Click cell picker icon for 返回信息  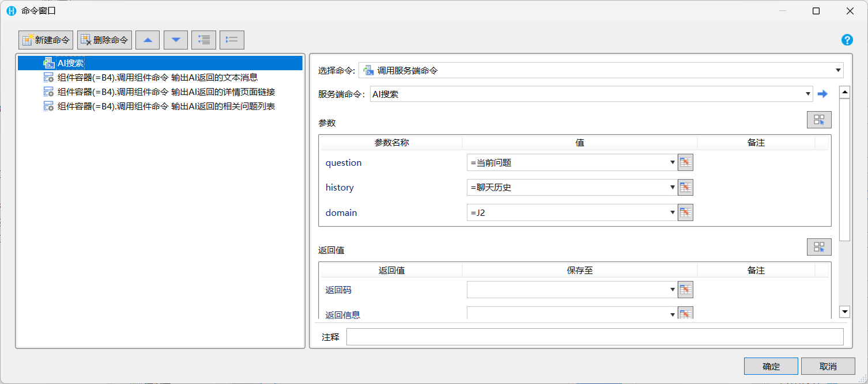(685, 314)
